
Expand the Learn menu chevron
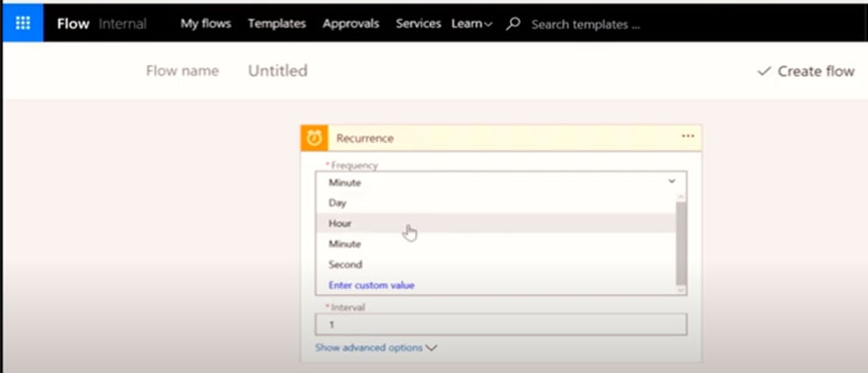(x=487, y=25)
